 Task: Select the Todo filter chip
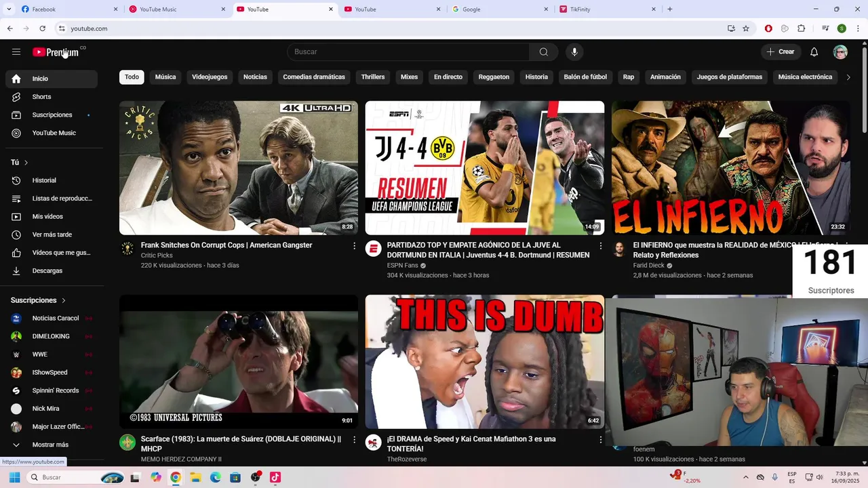pyautogui.click(x=132, y=77)
